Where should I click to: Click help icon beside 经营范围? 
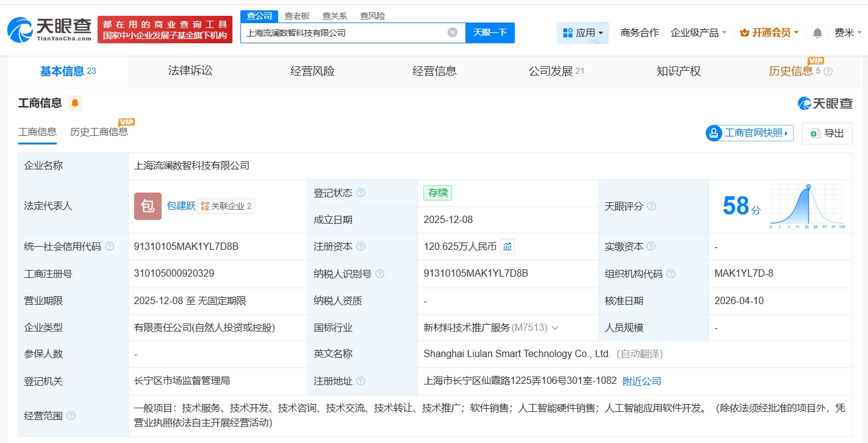71,416
